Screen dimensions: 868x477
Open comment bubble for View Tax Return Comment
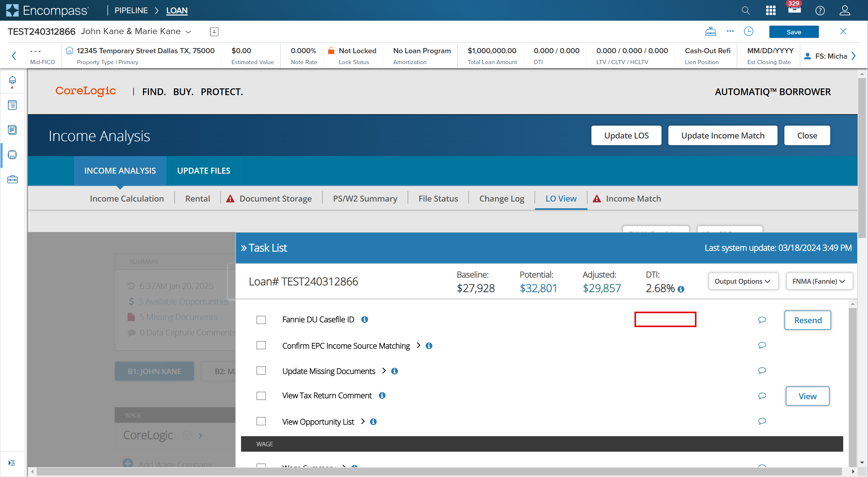tap(762, 396)
